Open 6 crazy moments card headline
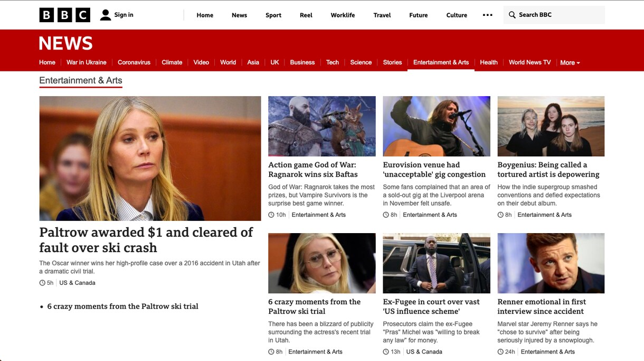 coord(315,307)
